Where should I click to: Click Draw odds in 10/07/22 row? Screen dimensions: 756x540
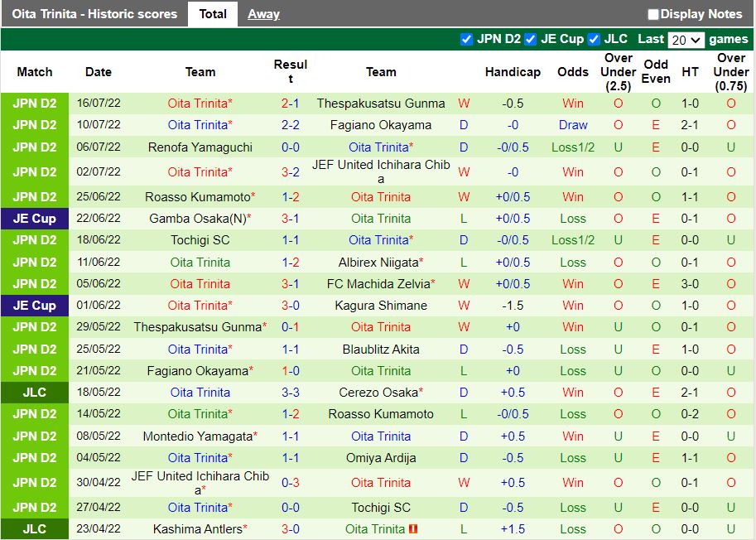click(573, 125)
